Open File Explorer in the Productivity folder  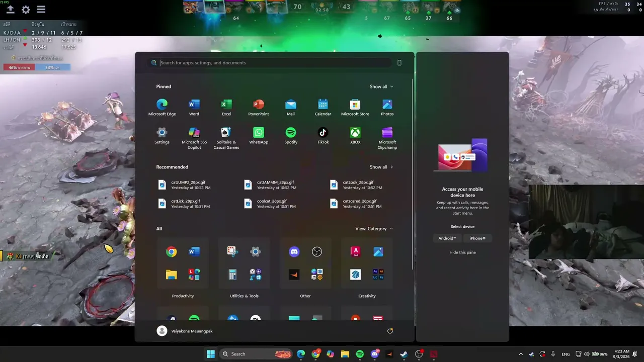point(172,275)
